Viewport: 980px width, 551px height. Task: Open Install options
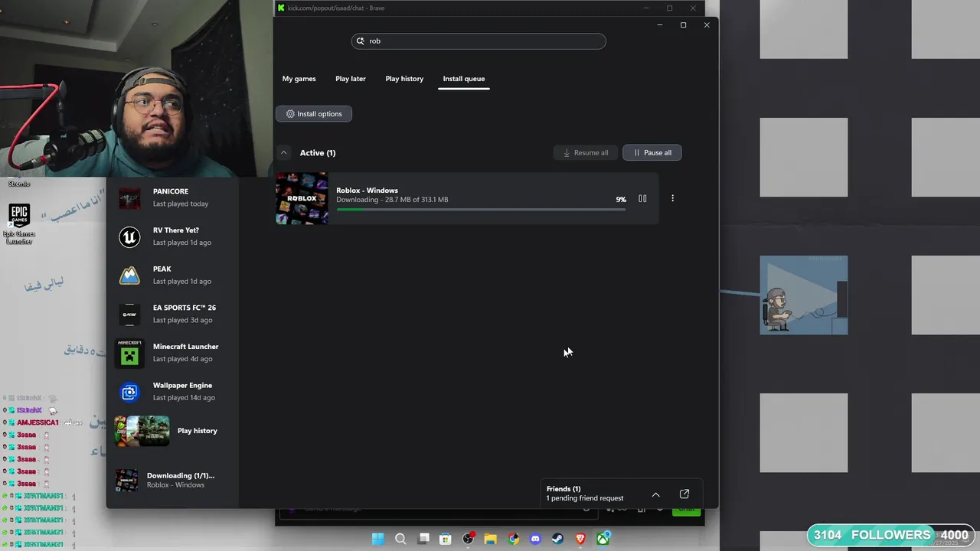[314, 114]
